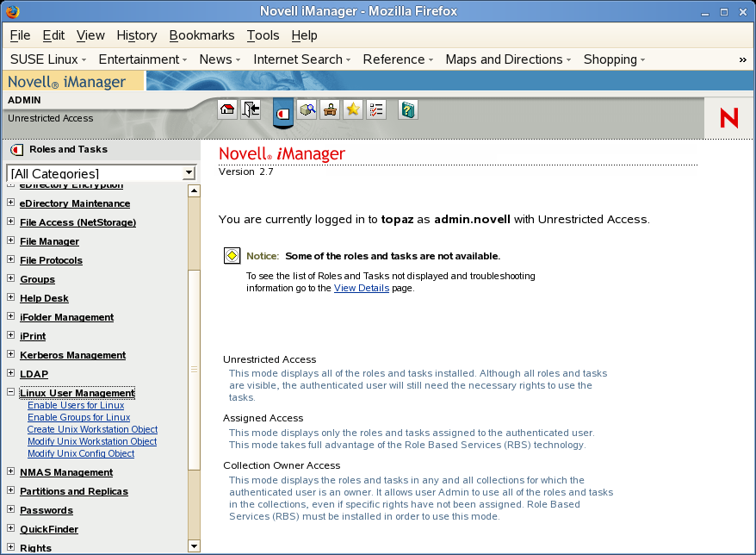Click the iFolder Management role

(x=66, y=317)
